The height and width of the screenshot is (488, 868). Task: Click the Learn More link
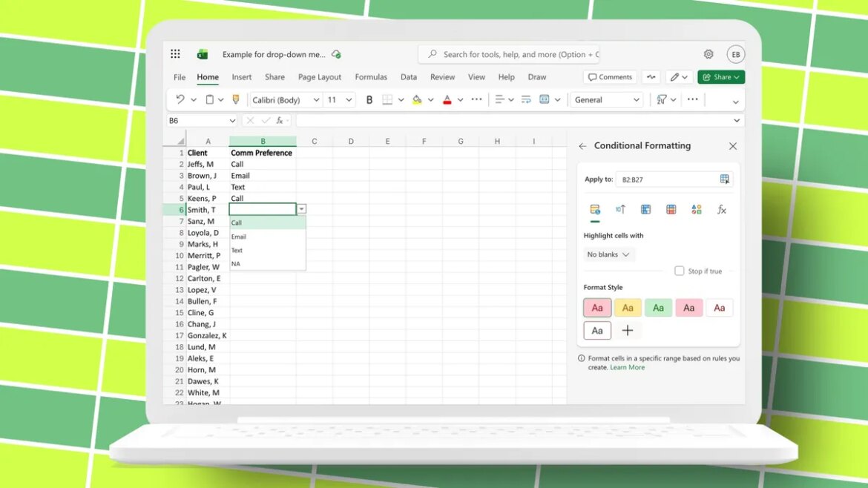point(627,367)
